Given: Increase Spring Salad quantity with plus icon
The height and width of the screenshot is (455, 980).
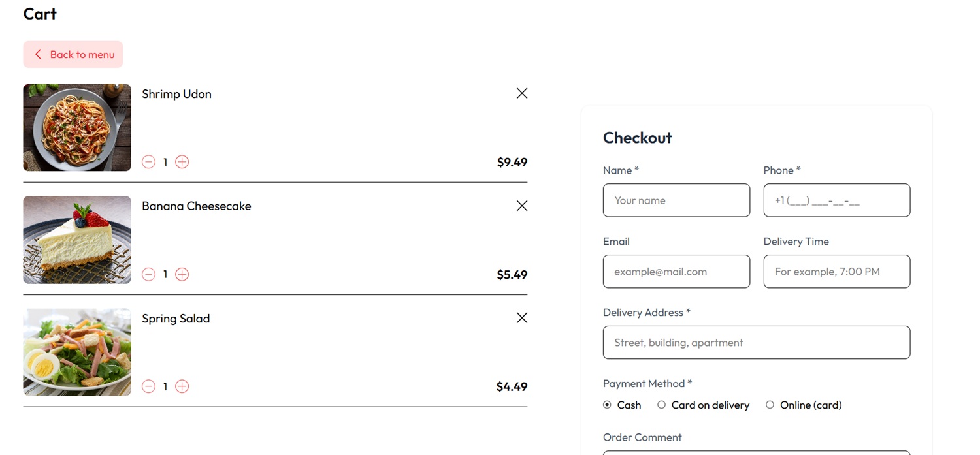Looking at the screenshot, I should tap(182, 386).
